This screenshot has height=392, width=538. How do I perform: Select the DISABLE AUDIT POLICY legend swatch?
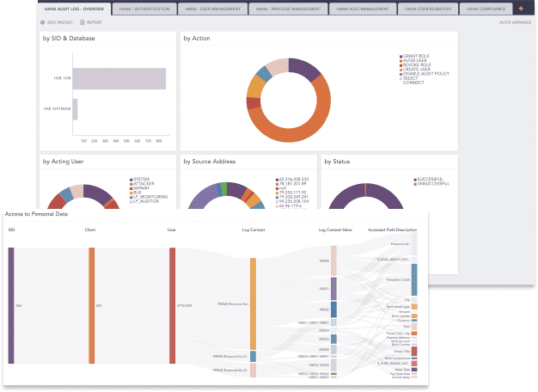pos(400,74)
